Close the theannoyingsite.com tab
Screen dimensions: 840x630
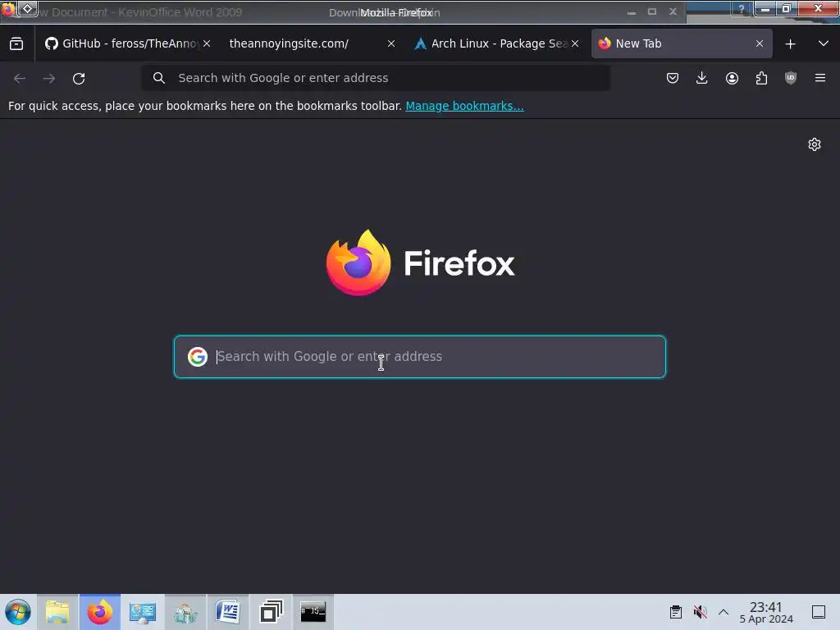pyautogui.click(x=391, y=43)
